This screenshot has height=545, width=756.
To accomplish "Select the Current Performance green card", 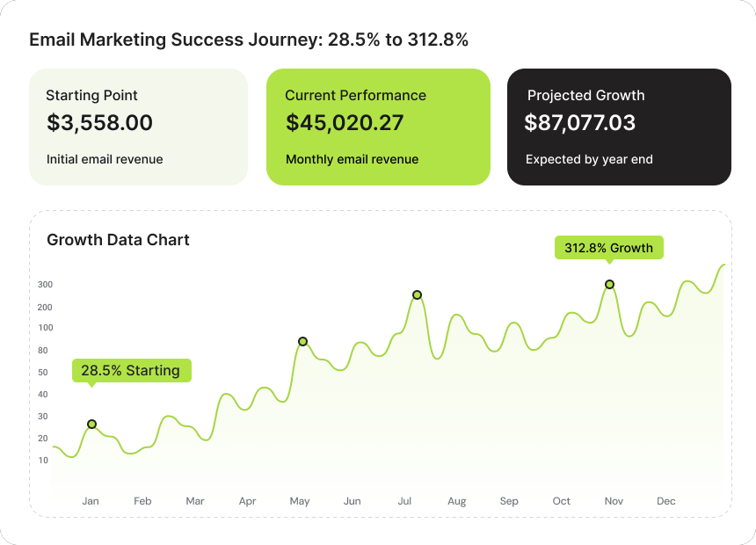I will click(378, 127).
